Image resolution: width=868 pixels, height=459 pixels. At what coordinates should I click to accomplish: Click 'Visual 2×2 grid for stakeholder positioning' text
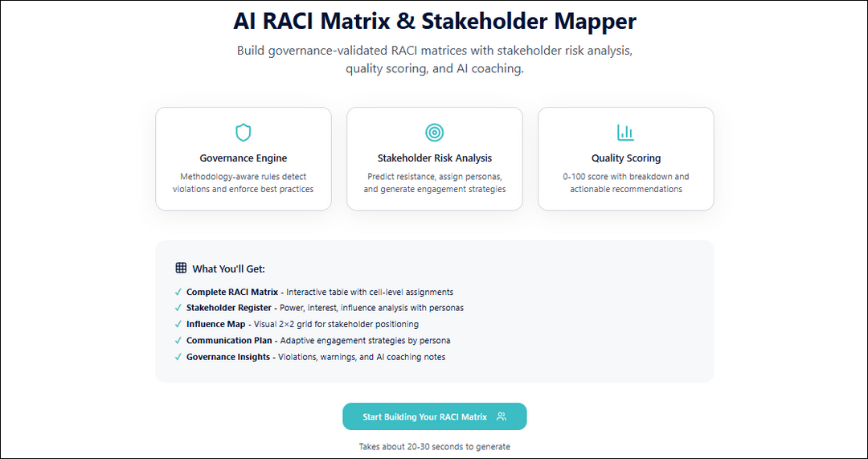[336, 324]
